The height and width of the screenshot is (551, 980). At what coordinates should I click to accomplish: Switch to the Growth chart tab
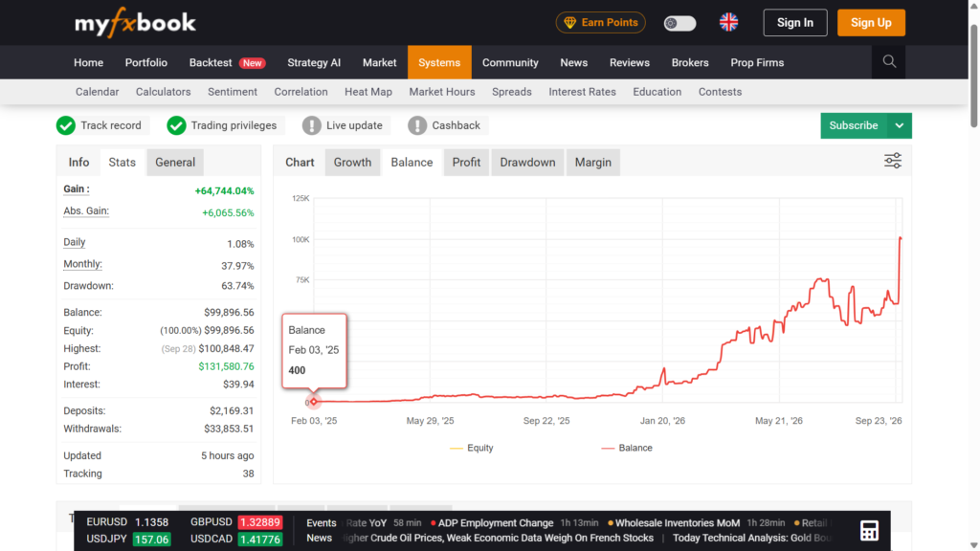click(352, 163)
